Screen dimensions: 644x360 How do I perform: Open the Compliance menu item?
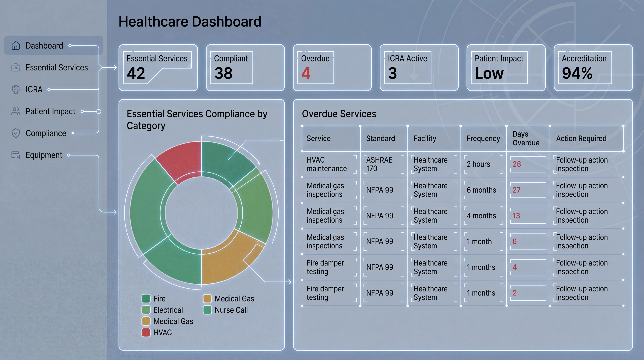46,133
